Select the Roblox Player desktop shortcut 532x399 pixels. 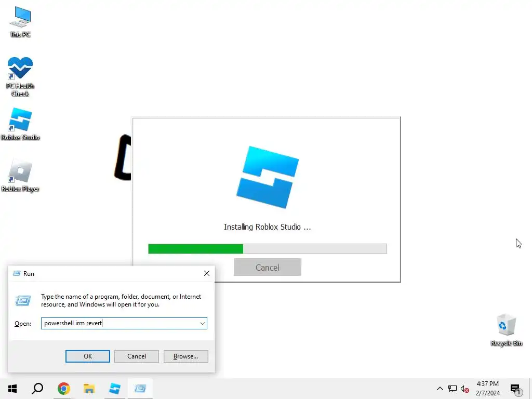coord(20,176)
